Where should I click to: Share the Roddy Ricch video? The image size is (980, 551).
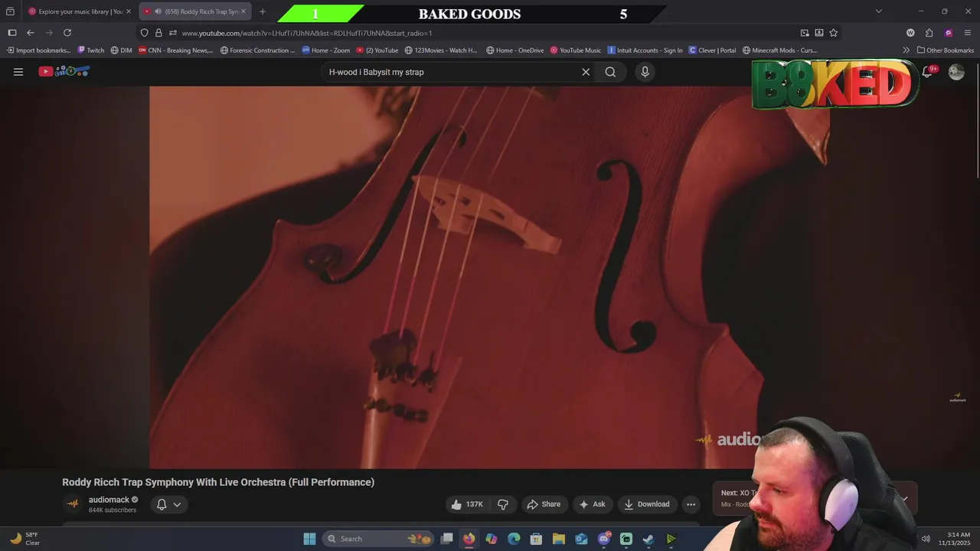(544, 504)
